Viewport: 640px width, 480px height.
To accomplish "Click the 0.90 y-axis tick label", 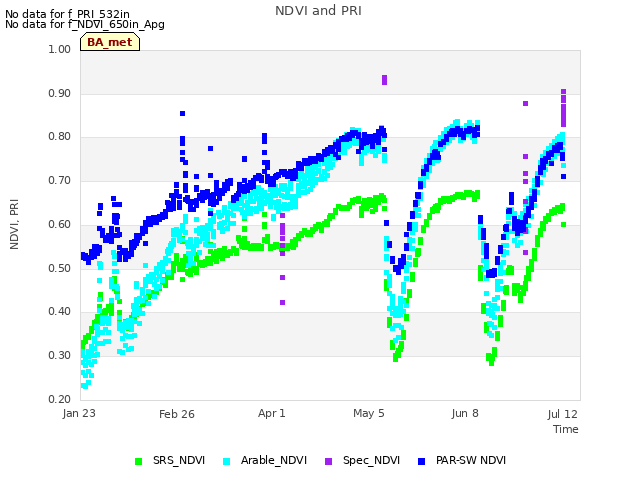I will [60, 93].
